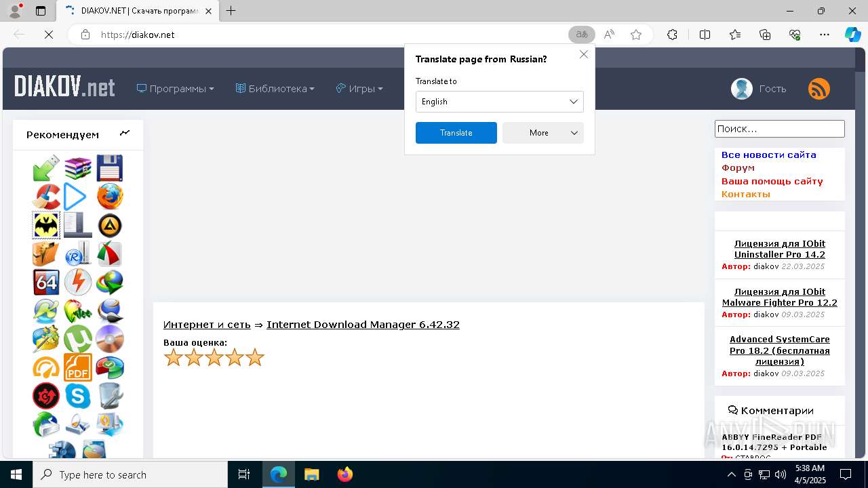Open Edge Collections icon

coord(765,35)
